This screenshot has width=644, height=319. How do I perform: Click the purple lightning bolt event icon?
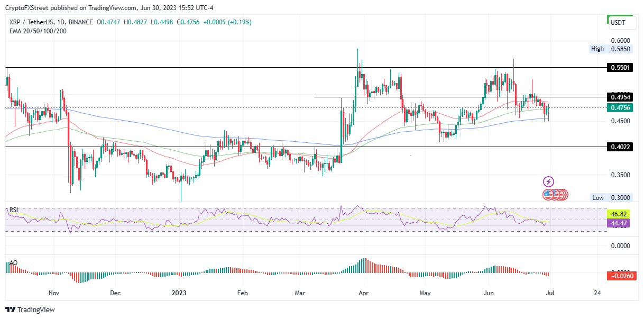coord(548,181)
